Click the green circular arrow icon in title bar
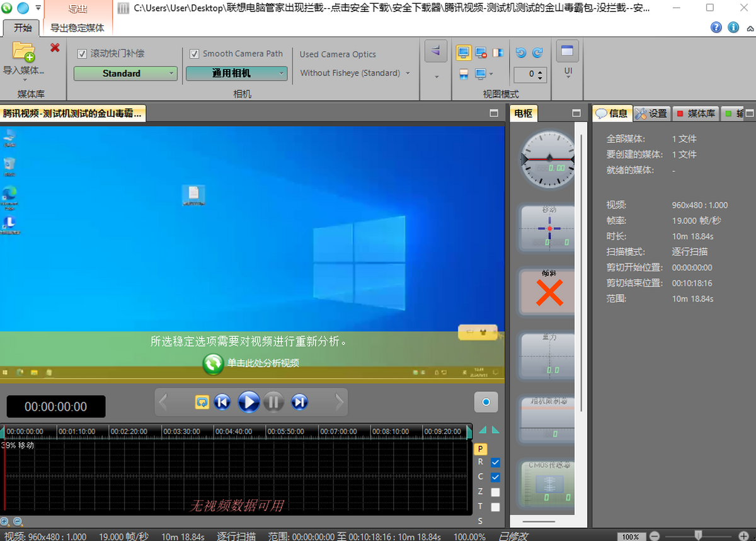Image resolution: width=756 pixels, height=541 pixels. (7, 8)
